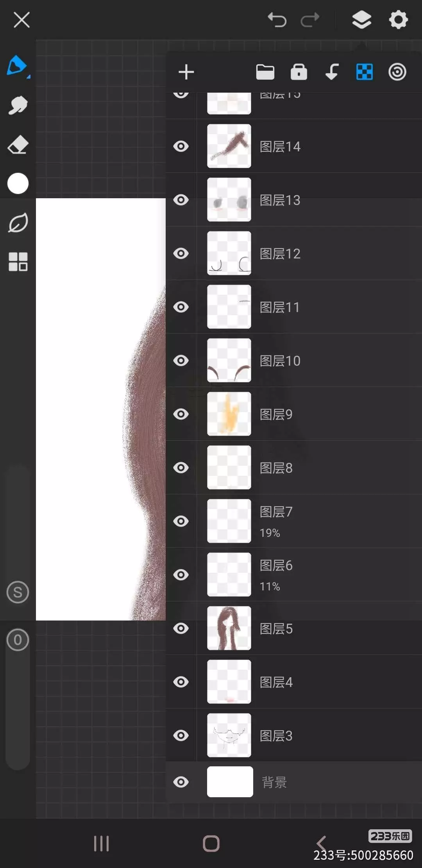Undo the last action
The image size is (422, 868).
point(277,20)
